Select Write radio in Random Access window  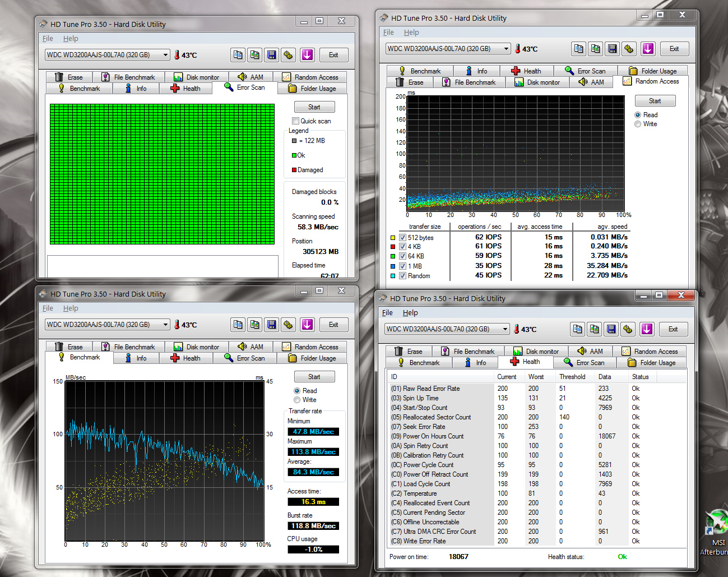click(638, 124)
